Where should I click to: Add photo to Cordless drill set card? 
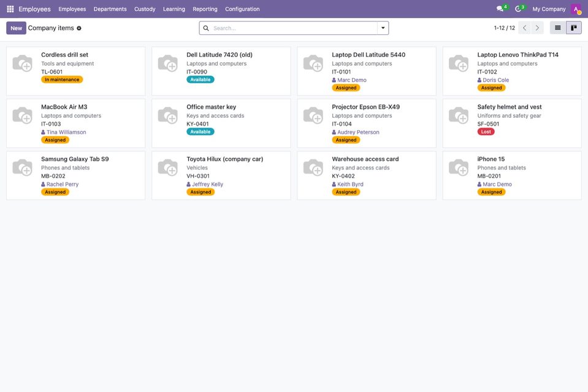pos(23,63)
